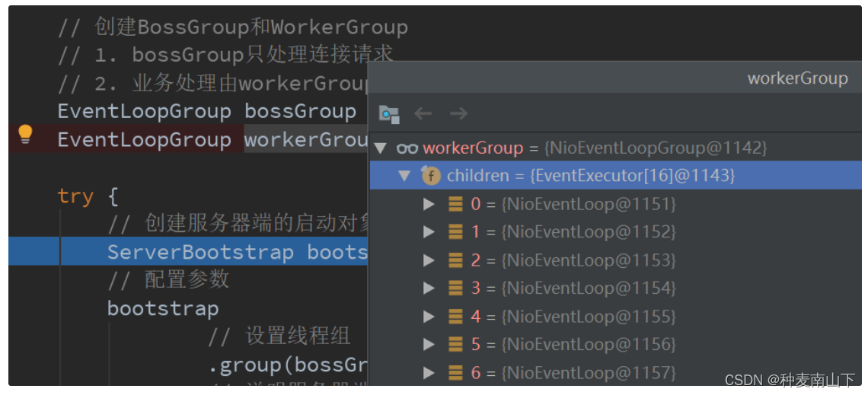Click the .group(bossGr method call
This screenshot has height=395, width=868.
288,365
